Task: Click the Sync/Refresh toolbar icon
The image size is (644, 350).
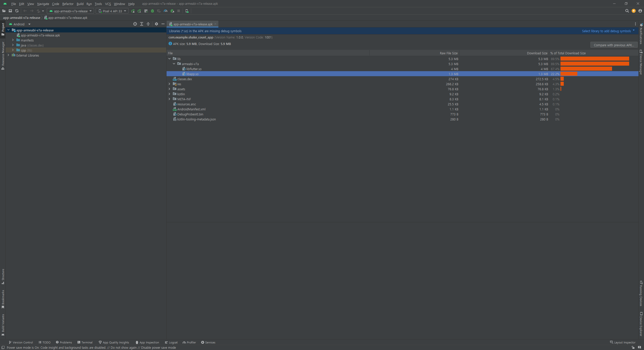Action: tap(17, 11)
